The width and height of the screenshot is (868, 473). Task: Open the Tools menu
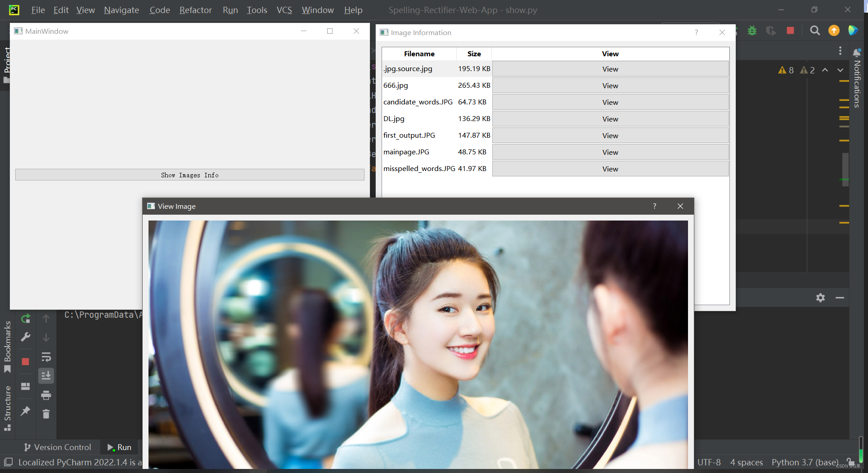pyautogui.click(x=257, y=10)
